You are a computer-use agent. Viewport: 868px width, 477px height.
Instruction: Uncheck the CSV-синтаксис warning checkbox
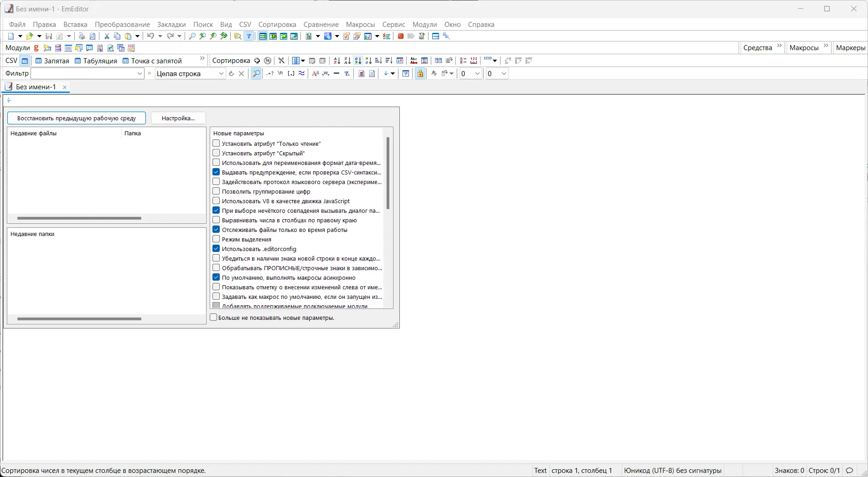[x=216, y=172]
